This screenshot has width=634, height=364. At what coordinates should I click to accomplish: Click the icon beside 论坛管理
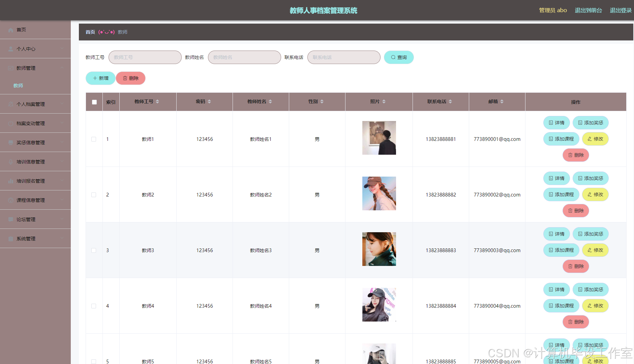[x=11, y=220]
